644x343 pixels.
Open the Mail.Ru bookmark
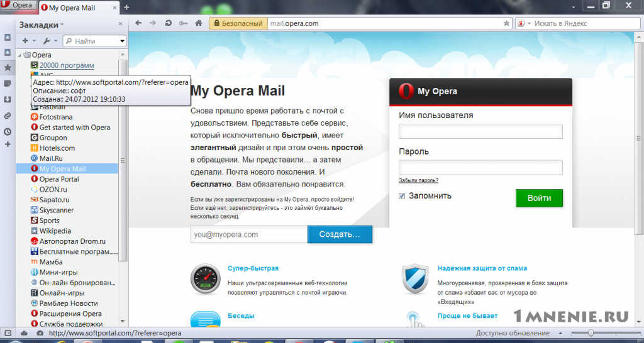[51, 158]
